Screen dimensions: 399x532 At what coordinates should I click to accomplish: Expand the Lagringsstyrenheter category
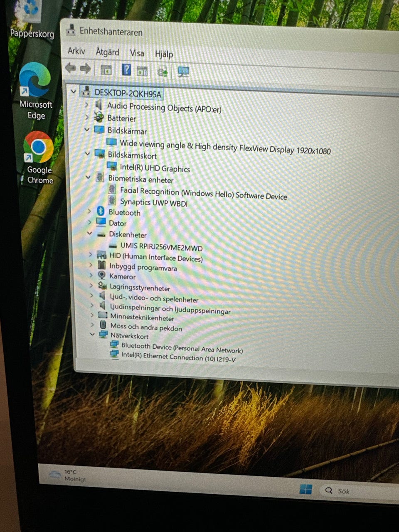[x=91, y=285]
